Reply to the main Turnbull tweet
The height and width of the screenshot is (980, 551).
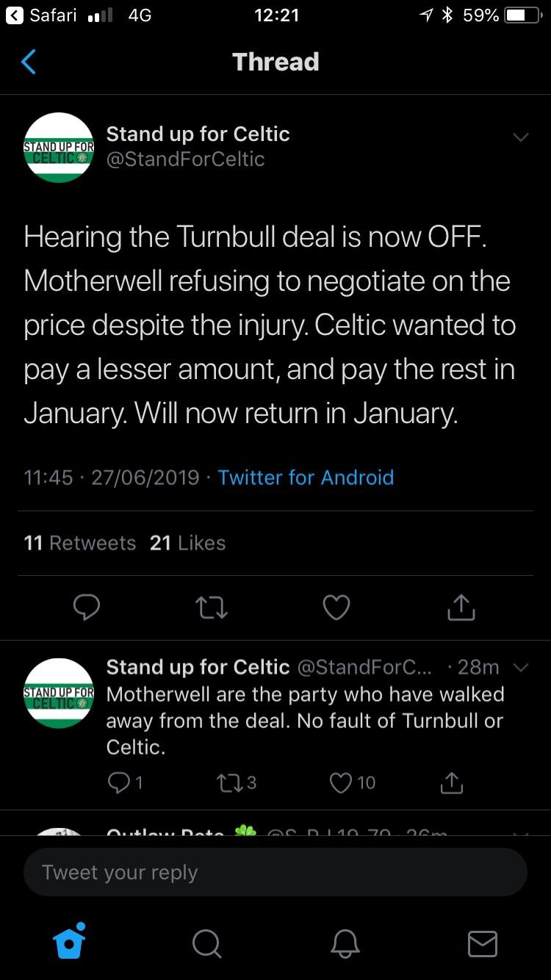(x=87, y=608)
